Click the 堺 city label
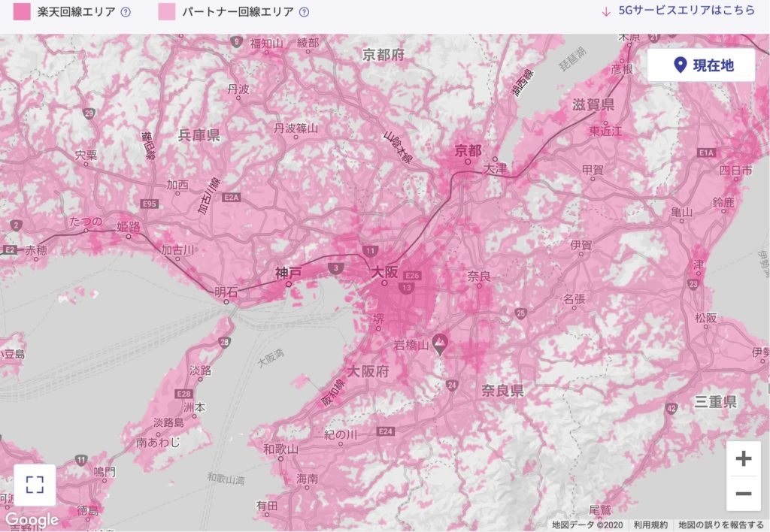Screen dimensions: 770x532 click(378, 319)
